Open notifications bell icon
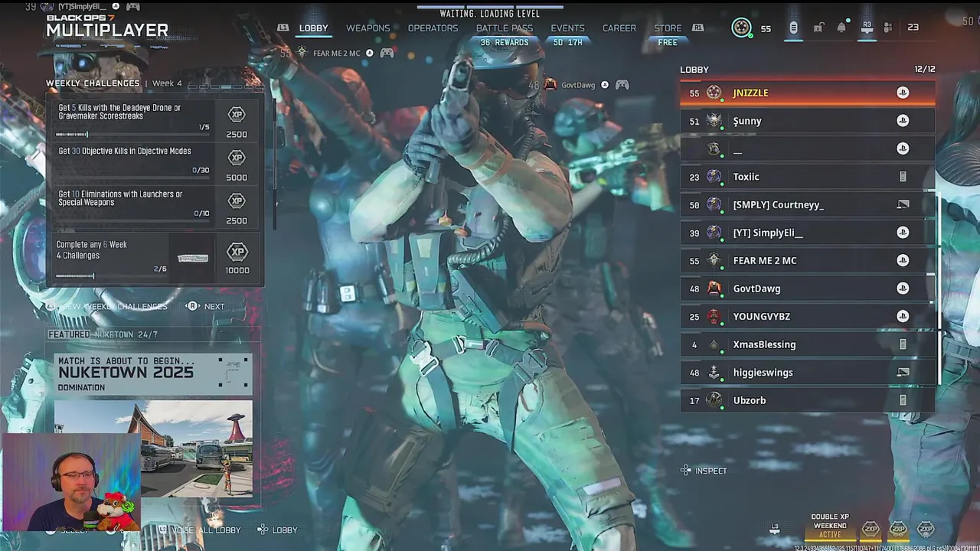980x551 pixels. click(x=841, y=28)
